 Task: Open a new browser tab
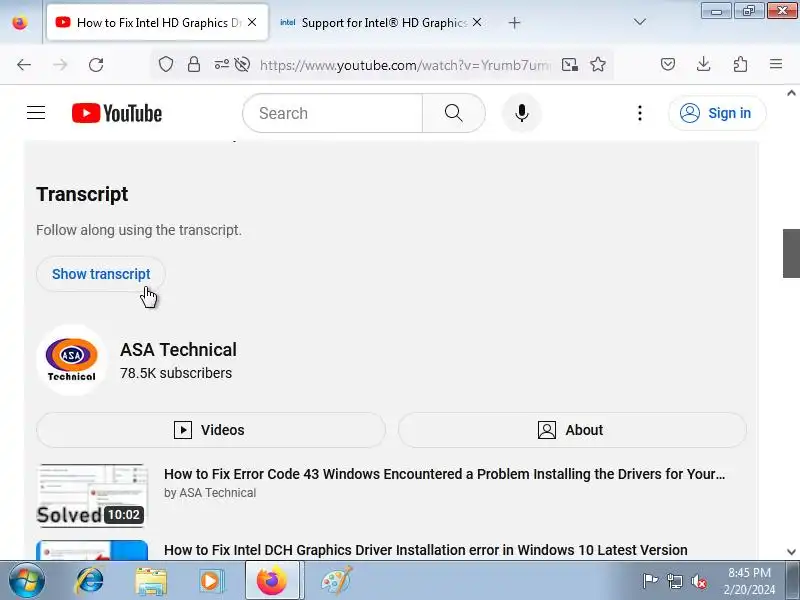tap(514, 22)
